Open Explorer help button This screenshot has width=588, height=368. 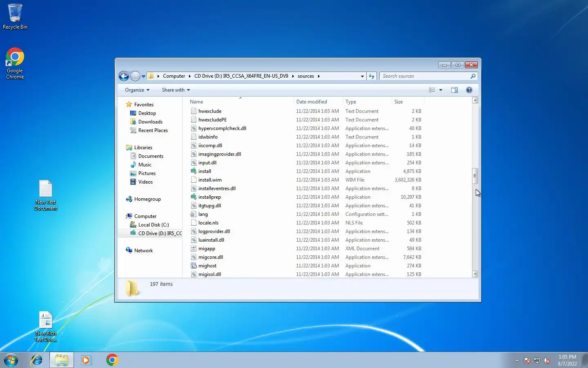(469, 90)
